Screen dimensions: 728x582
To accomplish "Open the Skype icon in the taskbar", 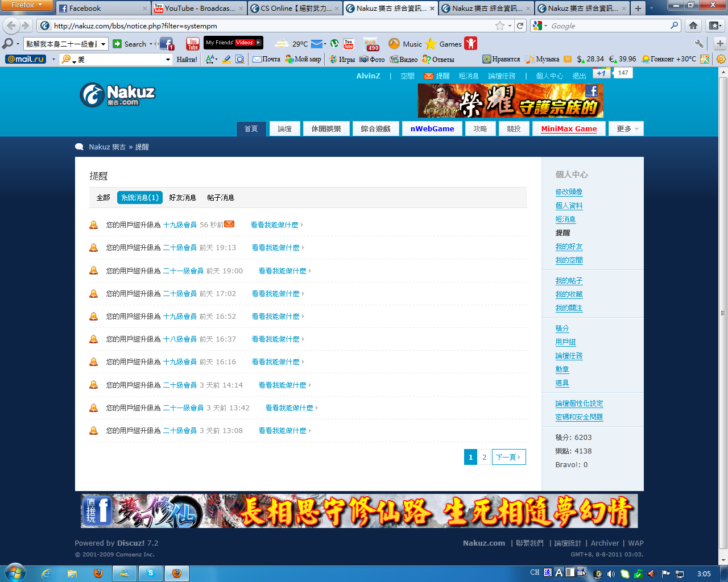I will tap(151, 573).
